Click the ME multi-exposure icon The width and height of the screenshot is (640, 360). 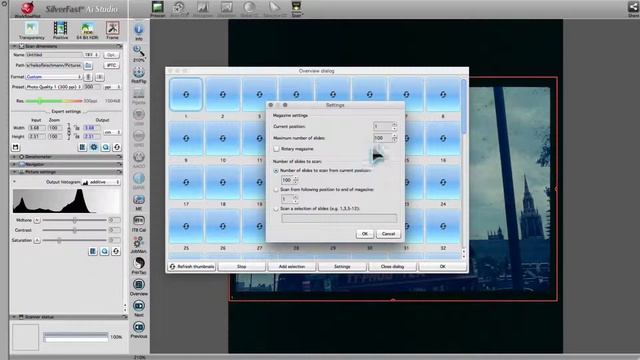[x=139, y=202]
